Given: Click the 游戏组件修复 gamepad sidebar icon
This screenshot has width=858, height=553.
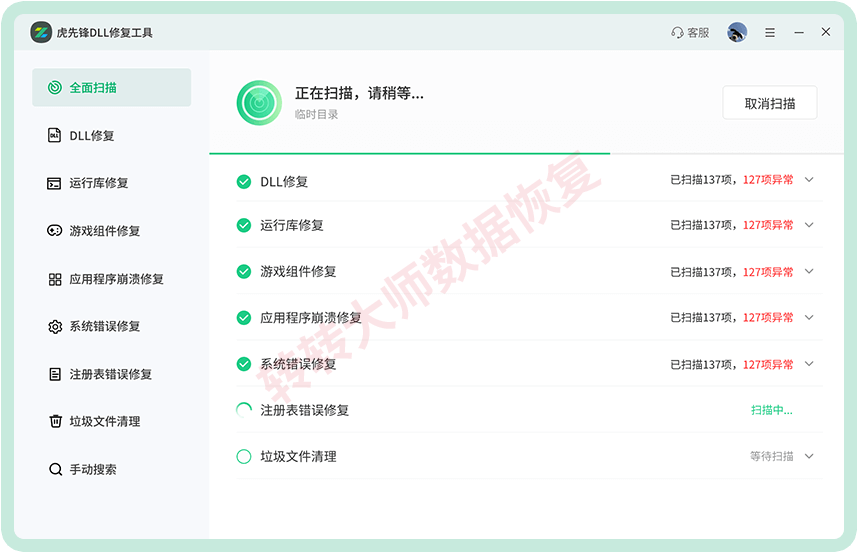Looking at the screenshot, I should (x=55, y=231).
